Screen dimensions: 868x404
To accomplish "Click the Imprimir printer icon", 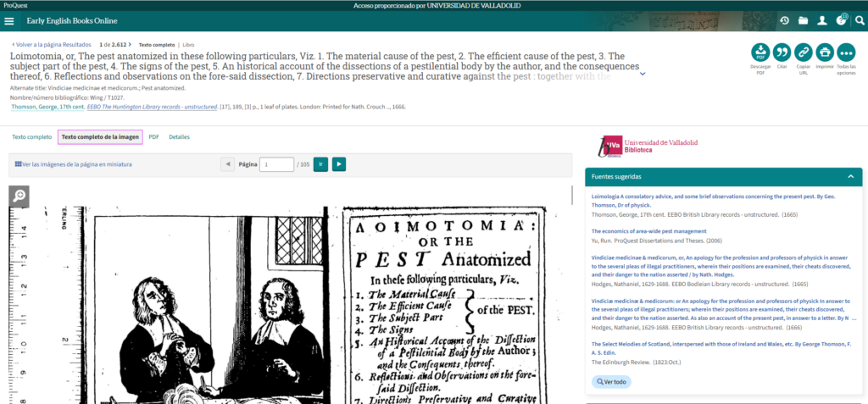I will click(824, 52).
